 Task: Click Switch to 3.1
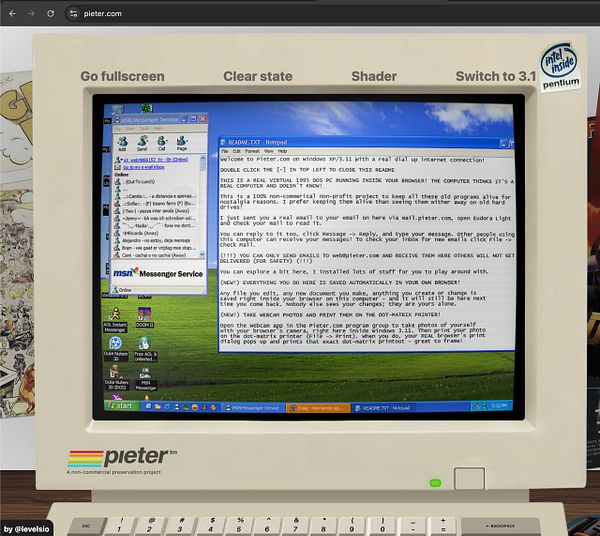[496, 76]
